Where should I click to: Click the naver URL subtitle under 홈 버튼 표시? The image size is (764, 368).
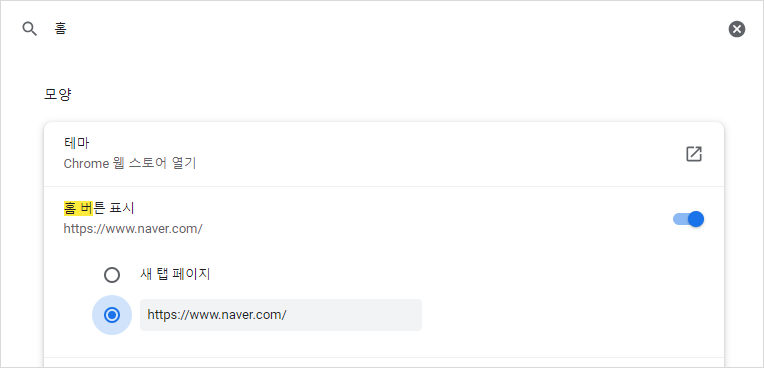point(133,228)
